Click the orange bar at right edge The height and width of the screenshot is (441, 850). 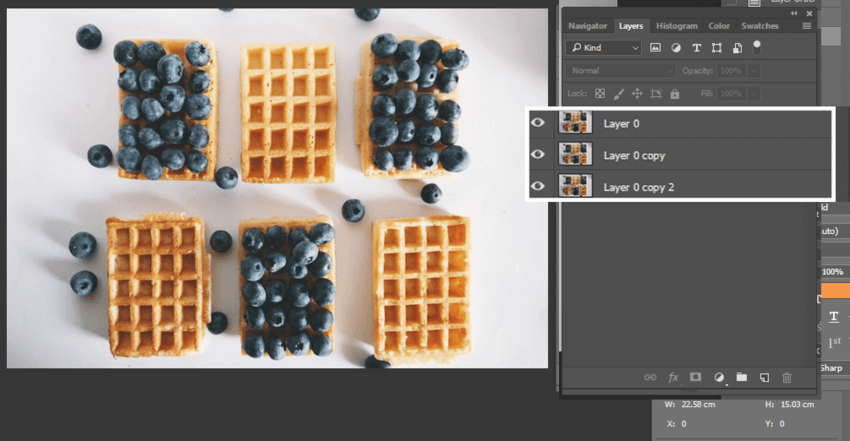coord(835,291)
